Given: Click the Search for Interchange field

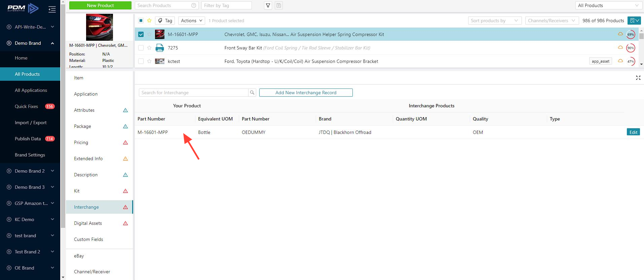Looking at the screenshot, I should (193, 93).
